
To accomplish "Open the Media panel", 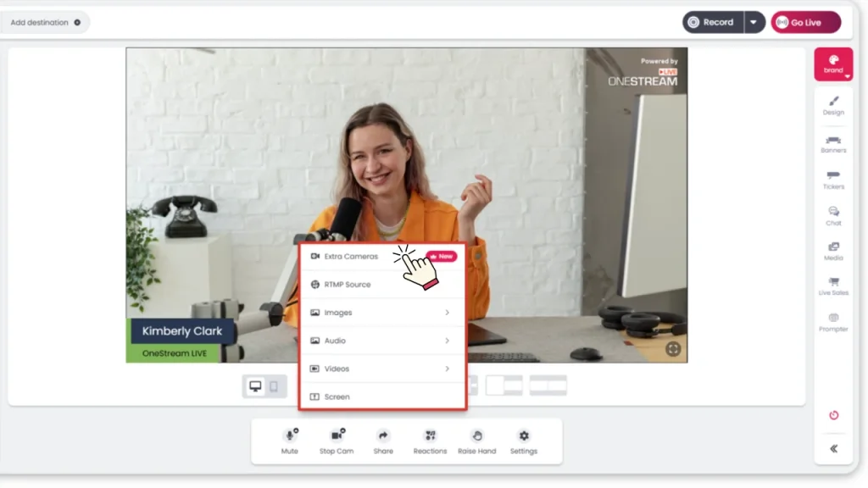I will tap(832, 252).
